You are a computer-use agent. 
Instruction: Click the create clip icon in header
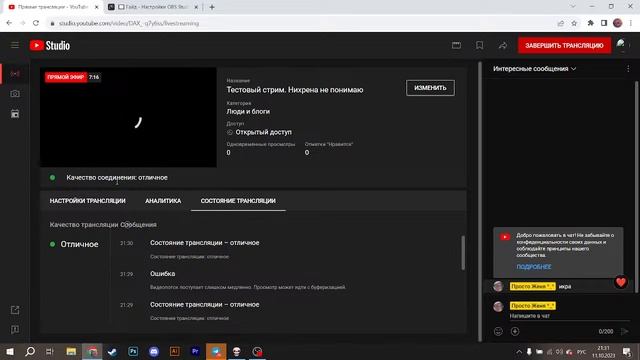click(456, 45)
